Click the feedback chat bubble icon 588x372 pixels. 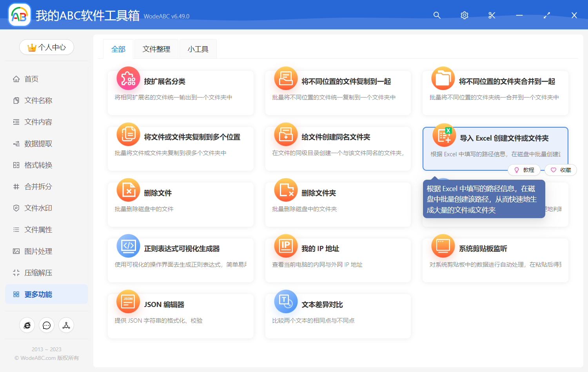pyautogui.click(x=47, y=325)
